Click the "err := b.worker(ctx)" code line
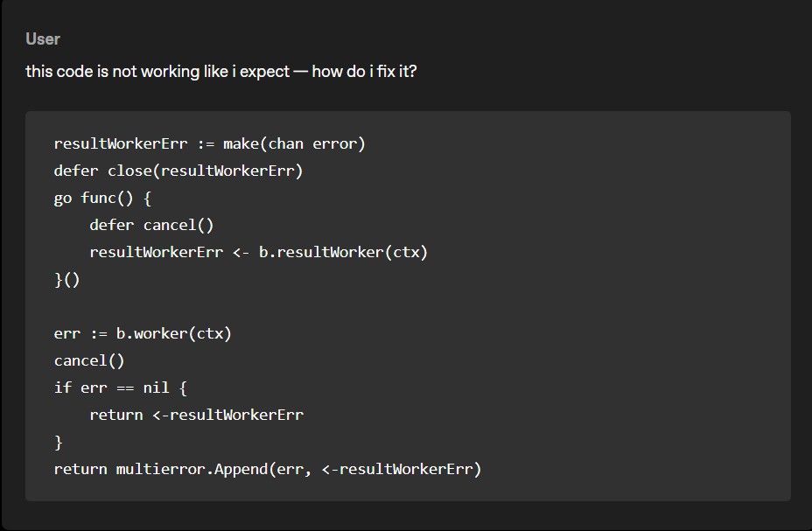The height and width of the screenshot is (531, 812). pos(143,333)
